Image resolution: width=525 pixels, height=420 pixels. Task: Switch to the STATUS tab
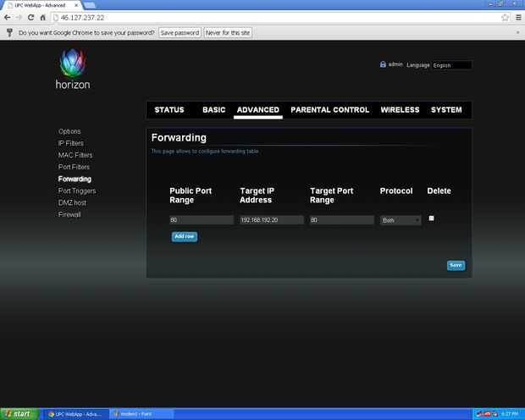[x=169, y=110]
